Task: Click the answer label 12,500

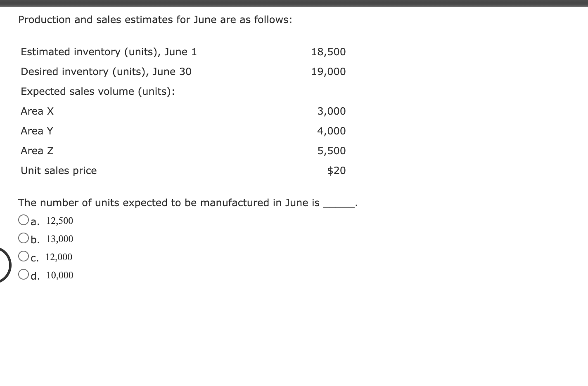Action: tap(59, 221)
